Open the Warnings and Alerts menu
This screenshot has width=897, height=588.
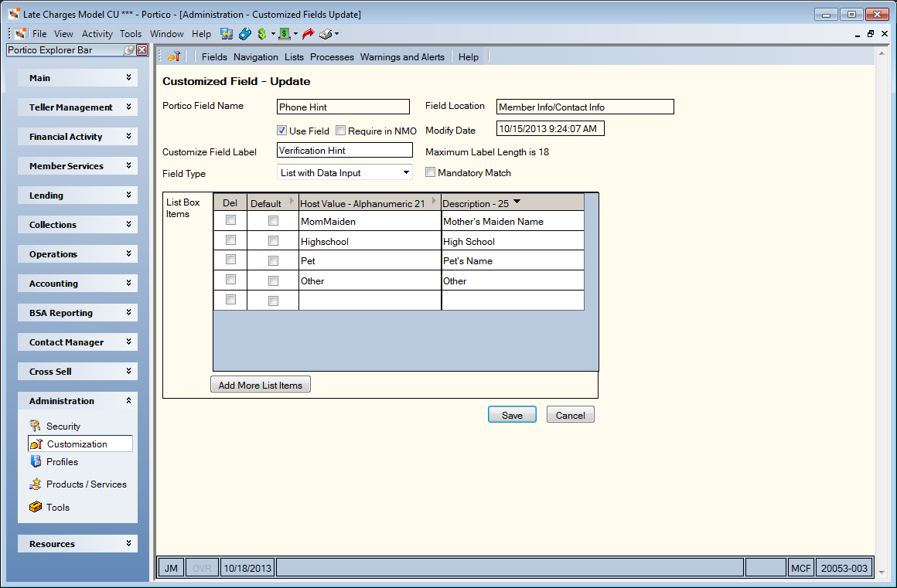(402, 56)
